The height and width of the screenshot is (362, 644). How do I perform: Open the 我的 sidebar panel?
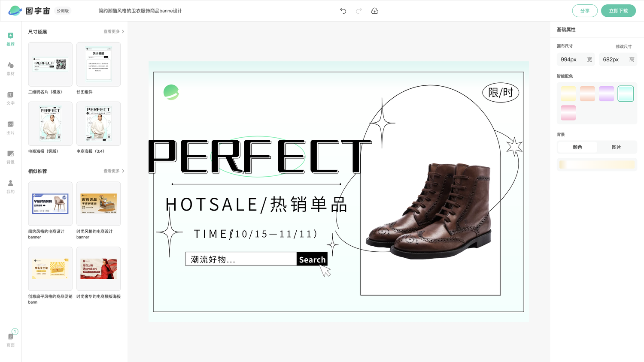[10, 187]
